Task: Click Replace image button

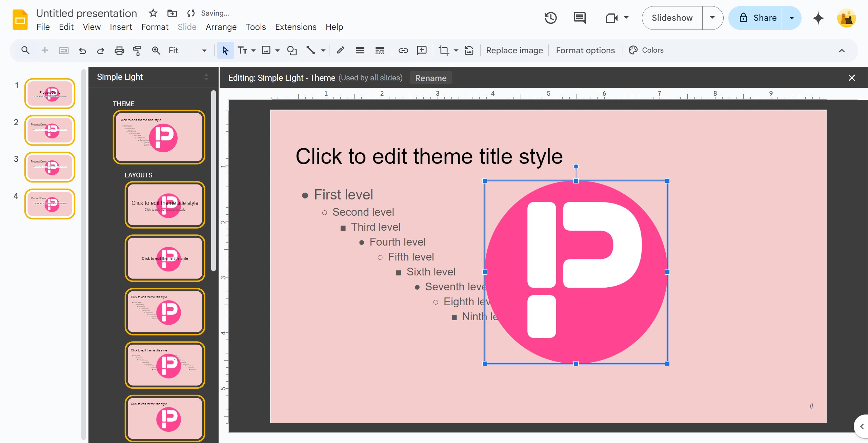Action: [x=514, y=51]
